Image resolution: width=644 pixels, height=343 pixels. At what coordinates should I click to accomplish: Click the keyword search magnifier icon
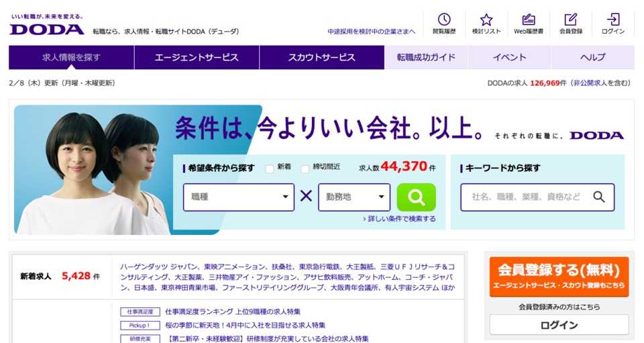[x=599, y=197]
